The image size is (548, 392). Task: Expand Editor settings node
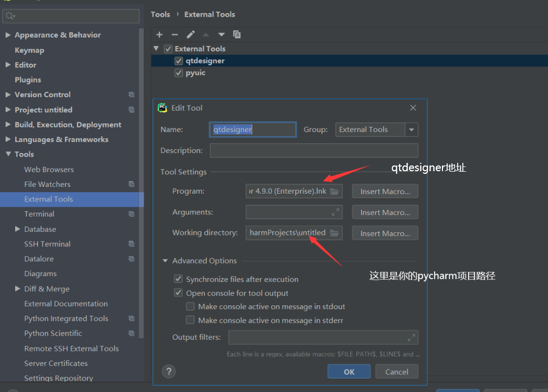[8, 65]
